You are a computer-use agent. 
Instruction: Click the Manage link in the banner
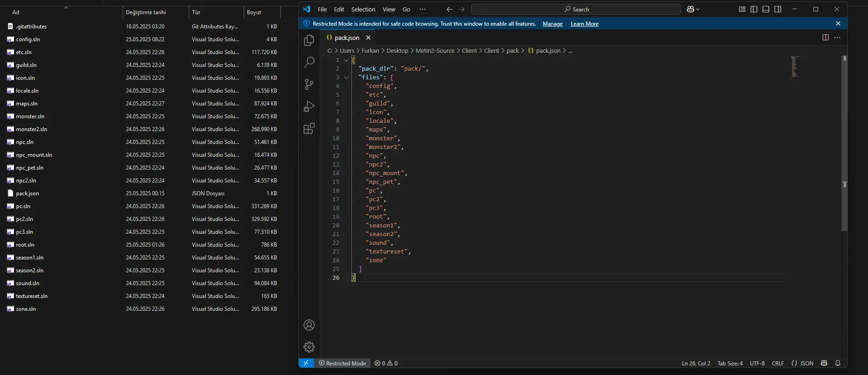coord(552,24)
